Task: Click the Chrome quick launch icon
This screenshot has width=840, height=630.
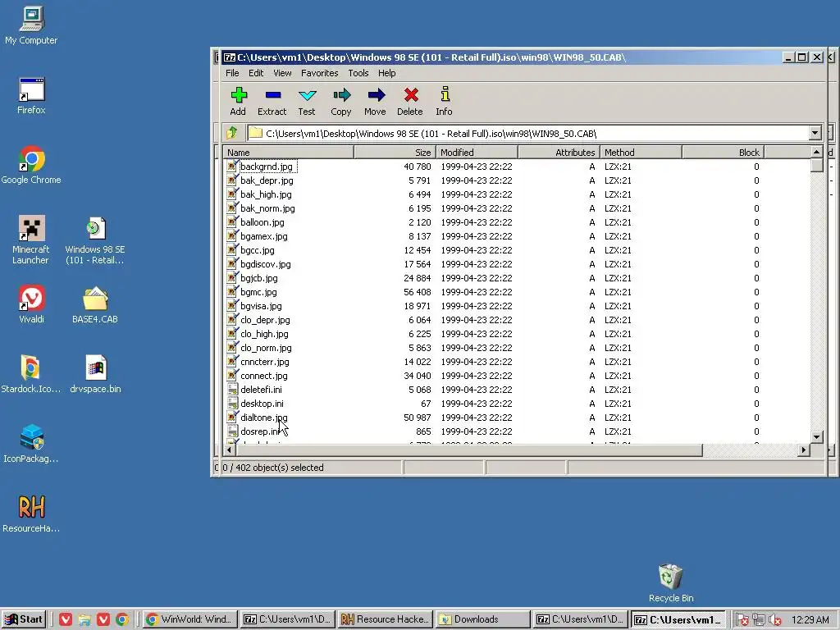Action: 122,619
